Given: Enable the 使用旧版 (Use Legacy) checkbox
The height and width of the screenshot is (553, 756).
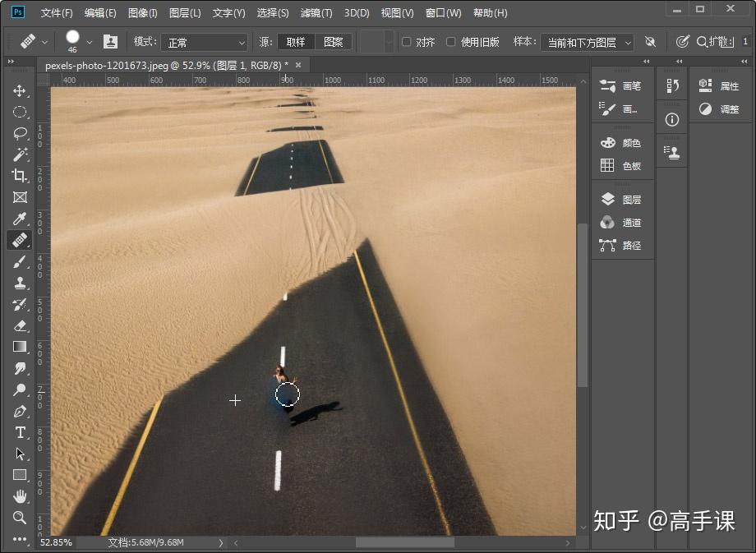Looking at the screenshot, I should [x=451, y=42].
